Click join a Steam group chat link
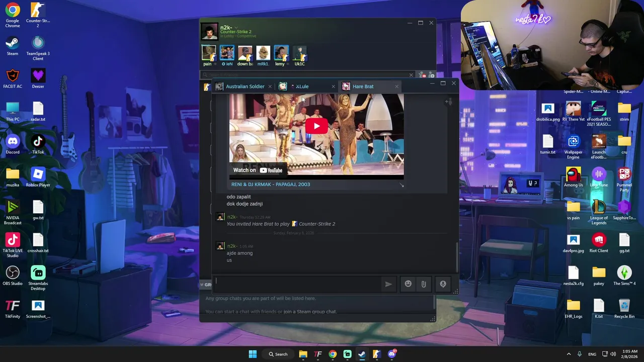644x362 pixels. pos(310,312)
